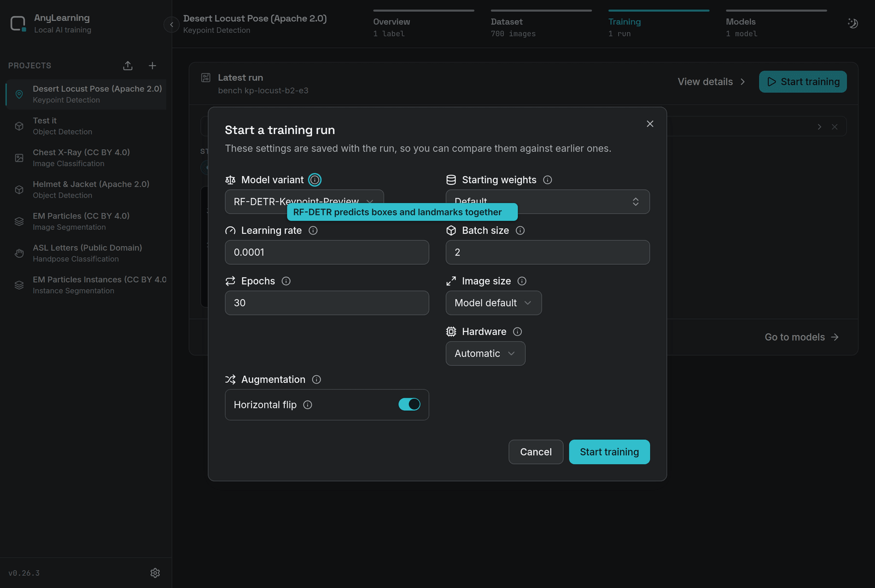Click Start training in Latest run header
This screenshot has width=875, height=588.
tap(803, 81)
